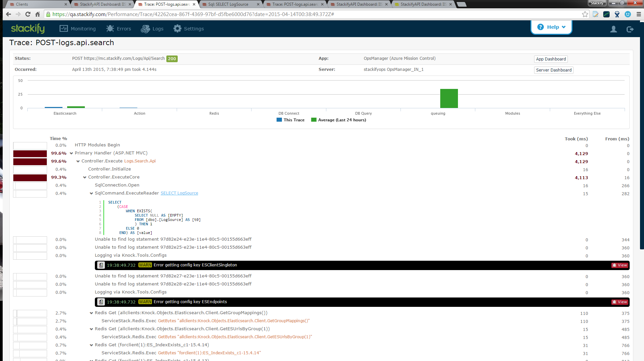The image size is (644, 361).
Task: Go to the Logs section
Action: tap(152, 29)
